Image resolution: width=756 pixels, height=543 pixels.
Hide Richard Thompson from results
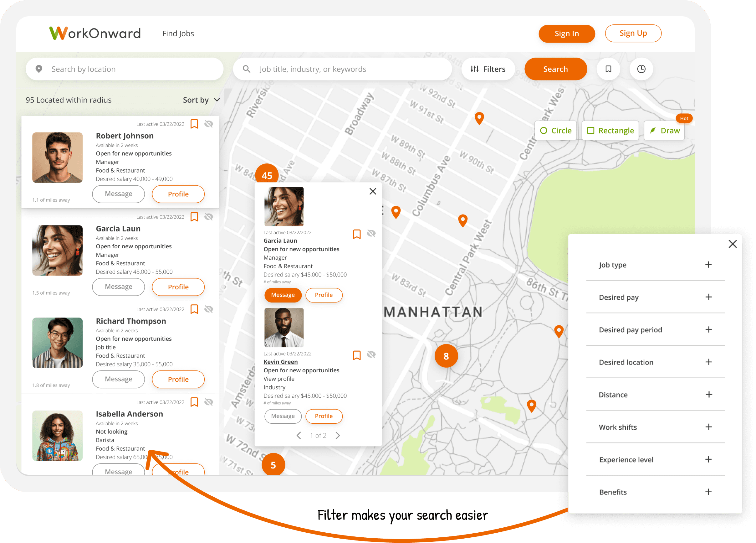point(209,309)
